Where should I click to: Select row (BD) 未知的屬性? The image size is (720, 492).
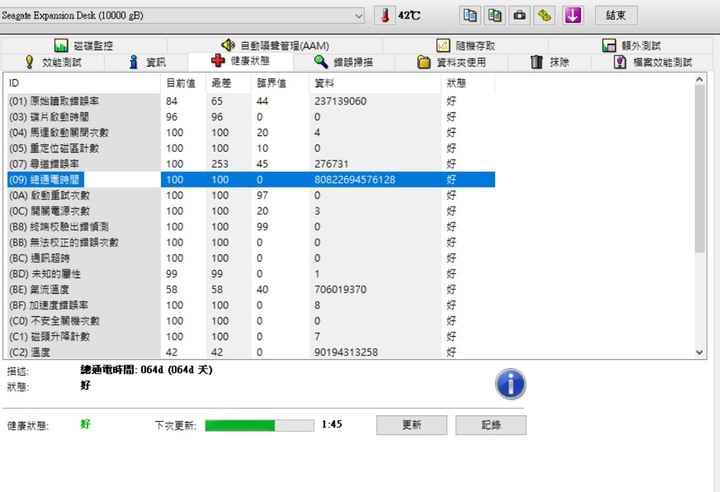(x=251, y=273)
